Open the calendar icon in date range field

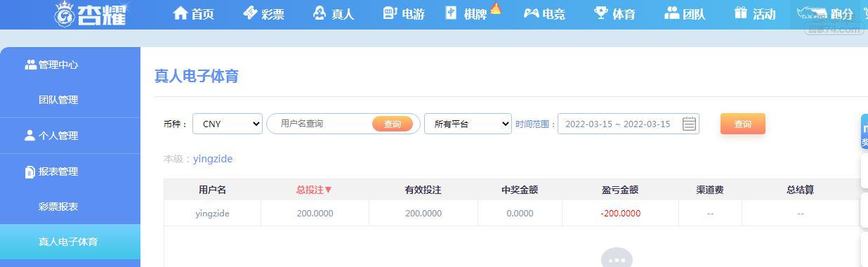(x=690, y=124)
